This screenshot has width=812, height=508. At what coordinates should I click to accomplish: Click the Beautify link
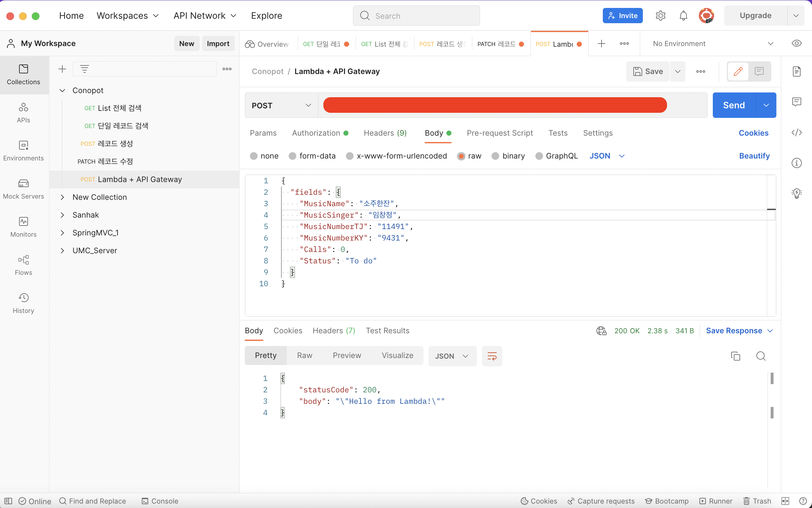tap(754, 156)
